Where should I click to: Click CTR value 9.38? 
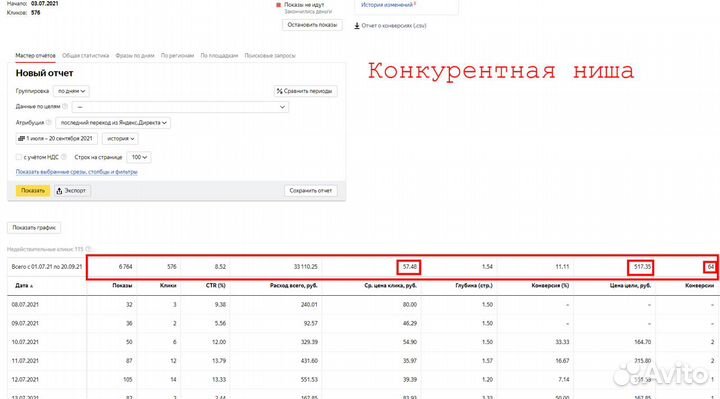[x=220, y=304]
